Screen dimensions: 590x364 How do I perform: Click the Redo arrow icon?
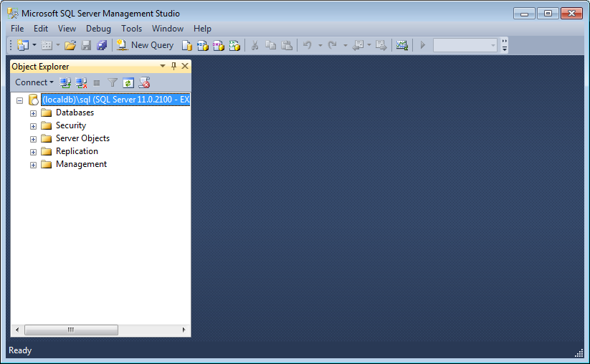332,46
